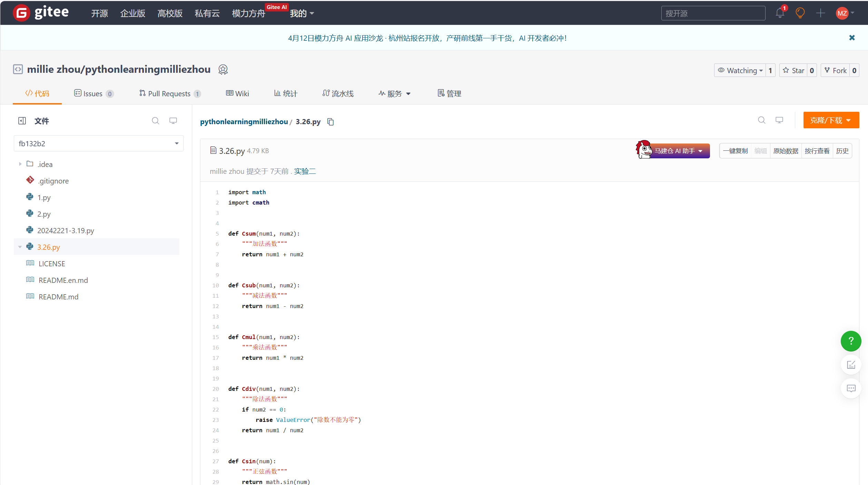Viewport: 868px width, 485px height.
Task: Click the monitor icon beside clone button
Action: click(x=779, y=120)
